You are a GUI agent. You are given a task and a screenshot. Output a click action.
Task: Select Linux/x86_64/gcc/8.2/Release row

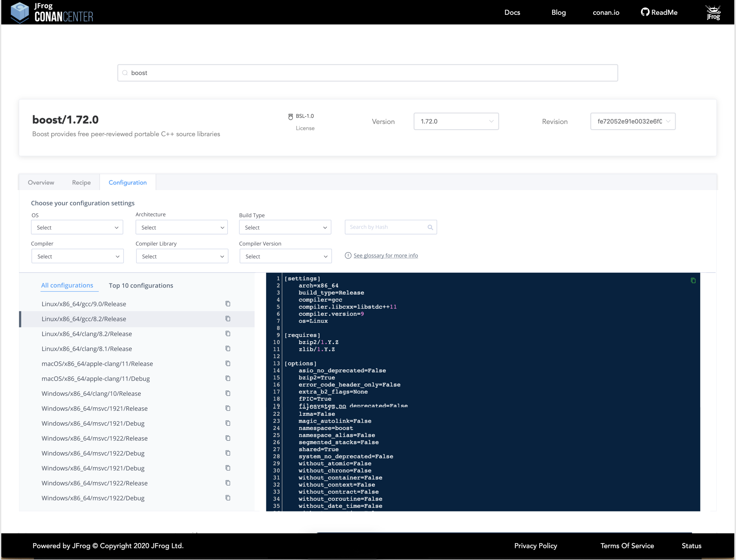[137, 319]
